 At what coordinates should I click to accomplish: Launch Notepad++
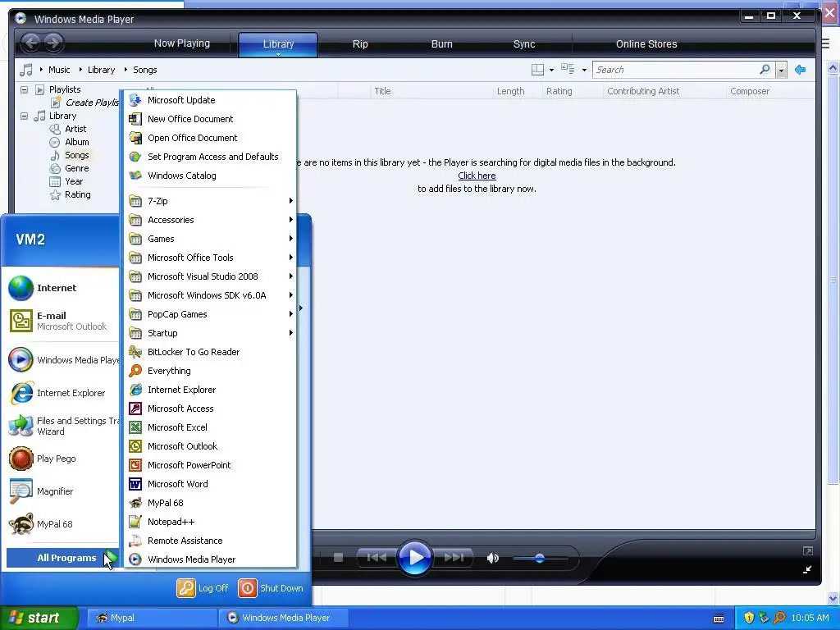(x=210, y=522)
